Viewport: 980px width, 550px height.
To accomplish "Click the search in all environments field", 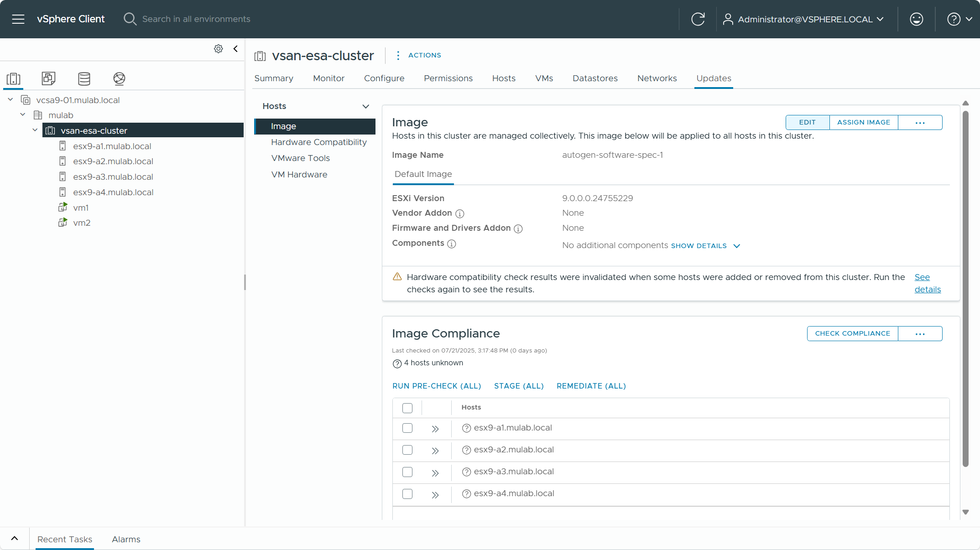I will tap(196, 19).
